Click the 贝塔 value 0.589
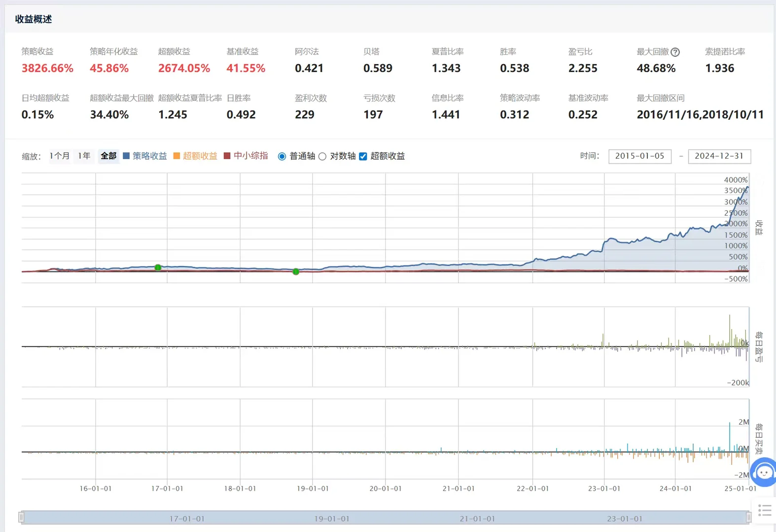 378,68
